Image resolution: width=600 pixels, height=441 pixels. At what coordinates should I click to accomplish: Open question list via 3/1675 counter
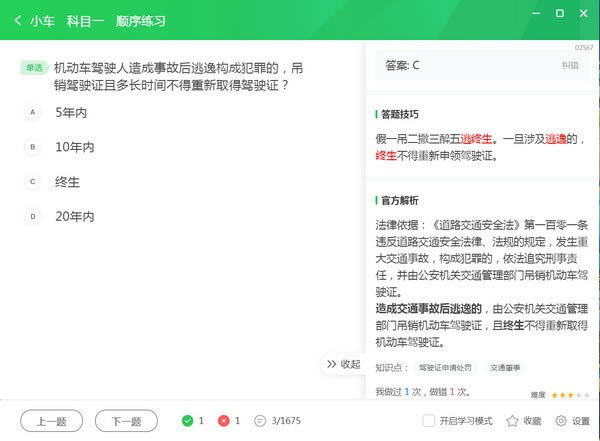pyautogui.click(x=278, y=421)
